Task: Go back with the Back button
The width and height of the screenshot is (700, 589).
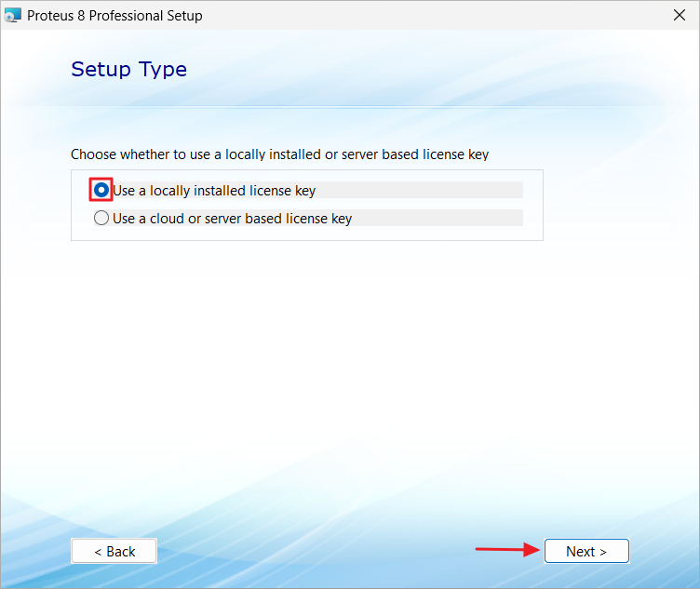Action: pos(114,551)
